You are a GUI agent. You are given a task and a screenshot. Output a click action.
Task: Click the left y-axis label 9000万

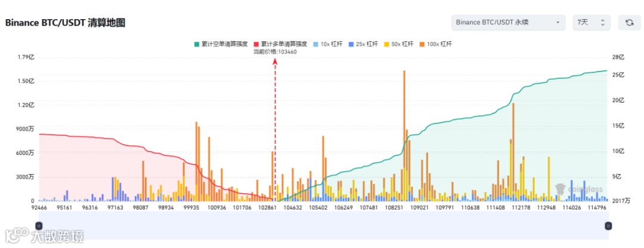click(26, 129)
